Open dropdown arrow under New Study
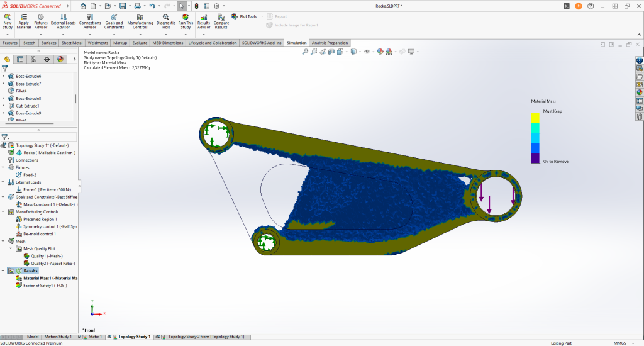This screenshot has height=346, width=644. pos(8,35)
